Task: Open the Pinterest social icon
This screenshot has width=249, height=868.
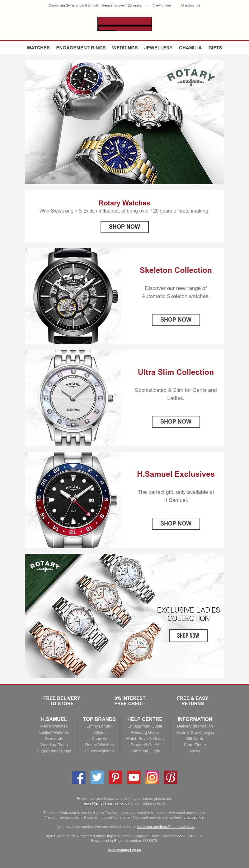Action: point(115,777)
